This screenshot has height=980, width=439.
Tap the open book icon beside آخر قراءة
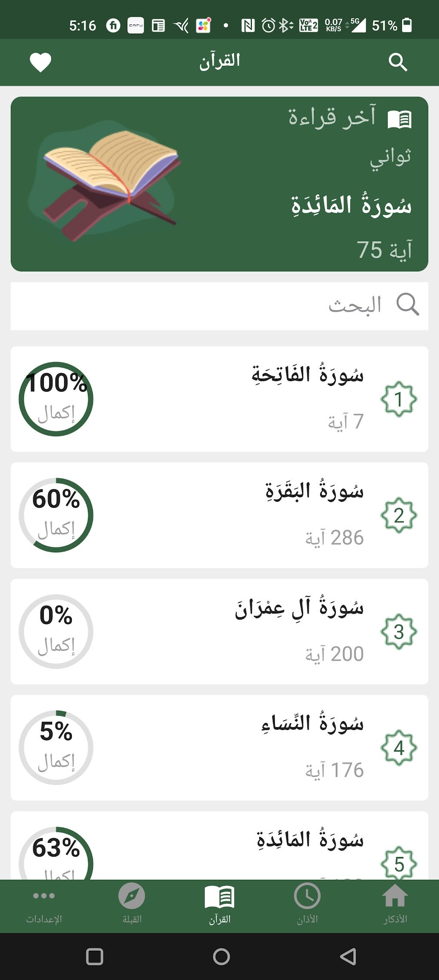tap(399, 119)
